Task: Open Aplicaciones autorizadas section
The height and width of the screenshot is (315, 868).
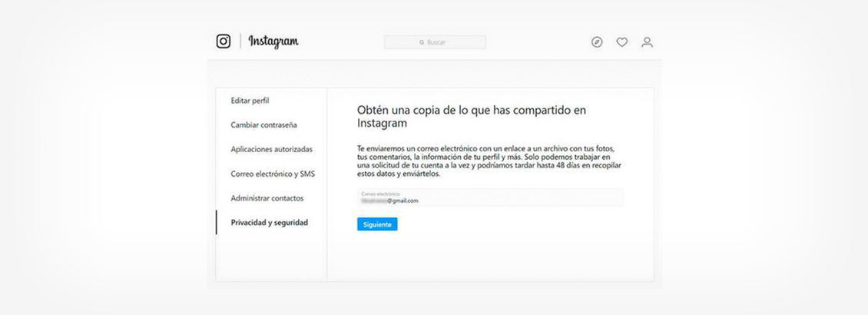Action: [272, 150]
